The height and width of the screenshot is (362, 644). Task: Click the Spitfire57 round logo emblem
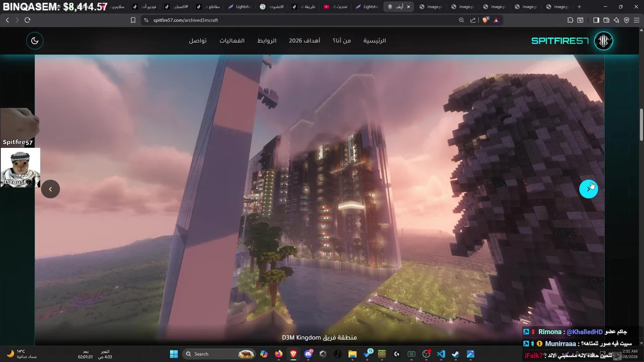tap(604, 41)
